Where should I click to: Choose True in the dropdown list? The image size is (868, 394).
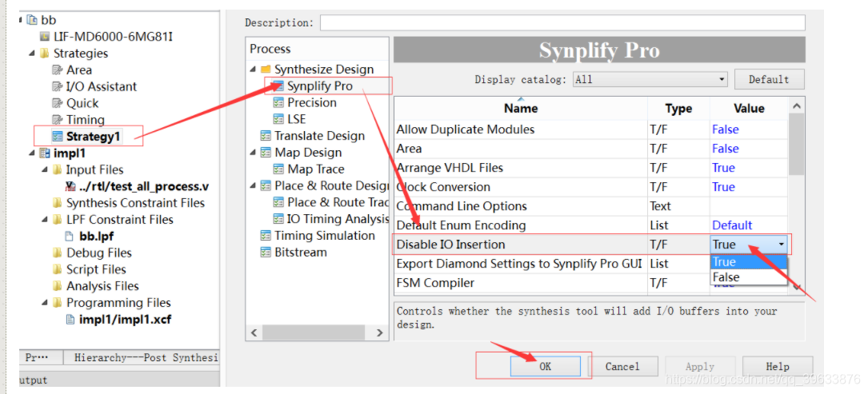pyautogui.click(x=749, y=262)
